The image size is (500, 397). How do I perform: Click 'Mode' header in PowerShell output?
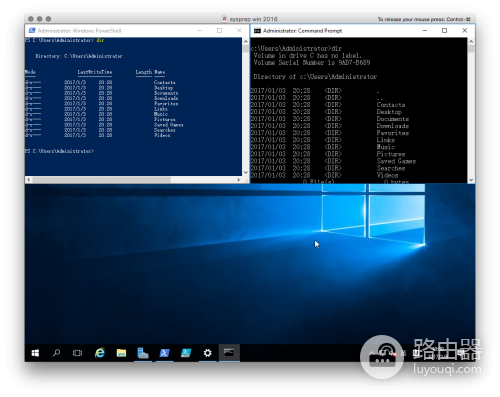tap(30, 72)
